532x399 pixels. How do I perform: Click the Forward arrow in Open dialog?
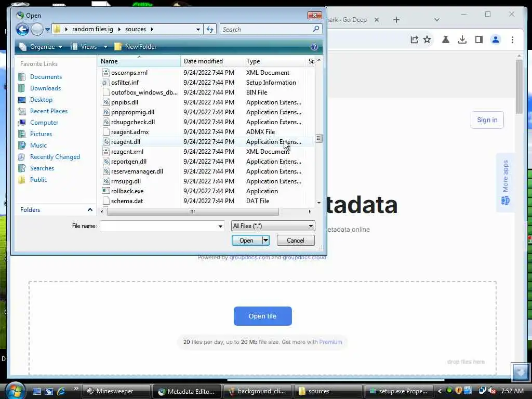coord(37,29)
